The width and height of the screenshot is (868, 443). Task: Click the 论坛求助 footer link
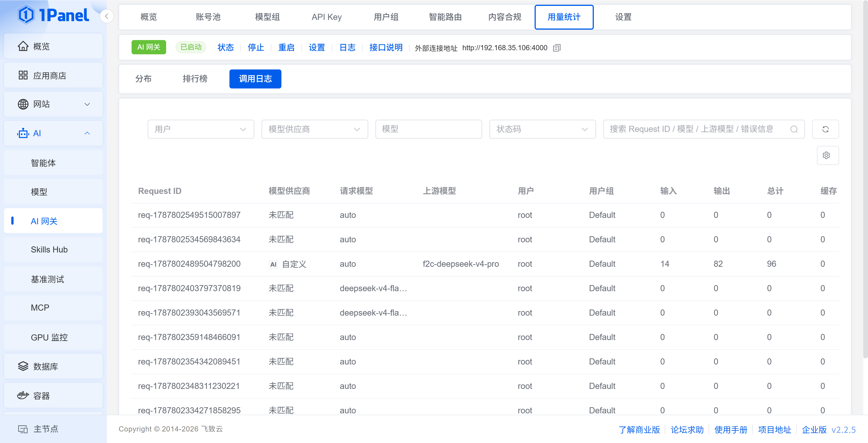(x=687, y=429)
